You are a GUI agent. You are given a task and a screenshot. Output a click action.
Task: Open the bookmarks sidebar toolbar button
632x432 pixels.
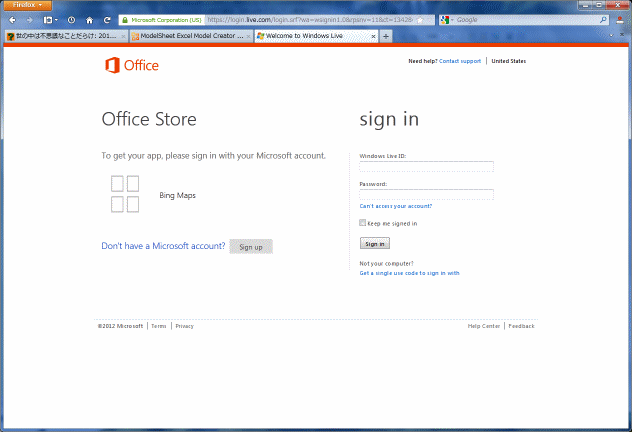[50, 20]
